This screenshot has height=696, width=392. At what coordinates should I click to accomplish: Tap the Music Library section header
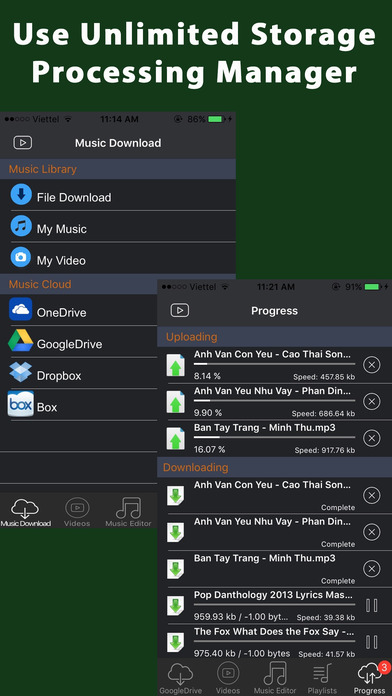click(x=118, y=169)
